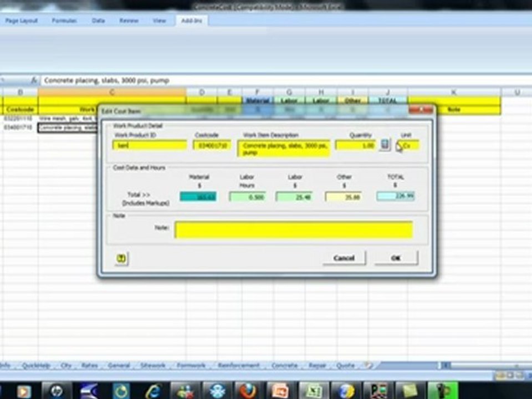Click the Unit input field
532x399 pixels.
(408, 145)
